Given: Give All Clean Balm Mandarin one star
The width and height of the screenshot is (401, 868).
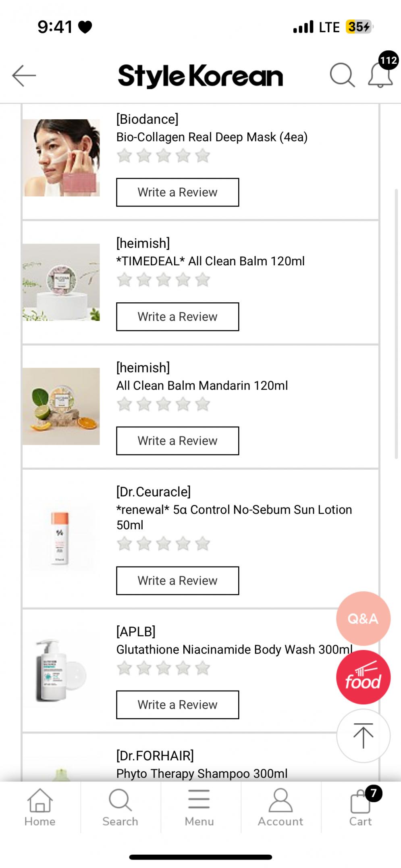Looking at the screenshot, I should click(x=125, y=404).
